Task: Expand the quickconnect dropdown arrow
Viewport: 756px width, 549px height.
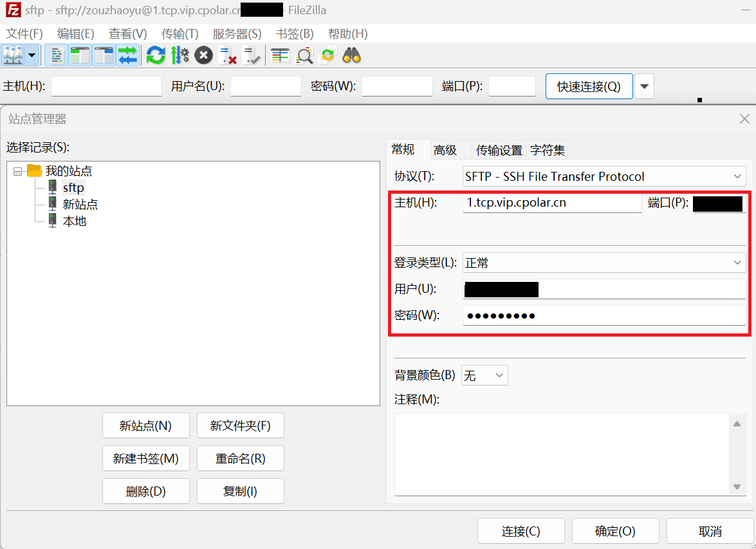Action: click(644, 86)
